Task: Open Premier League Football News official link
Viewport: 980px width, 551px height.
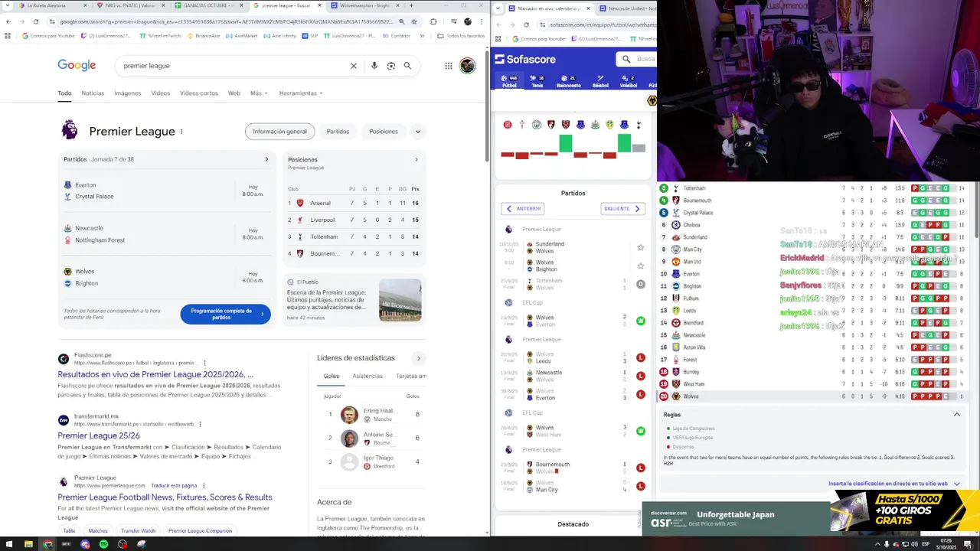Action: click(165, 497)
